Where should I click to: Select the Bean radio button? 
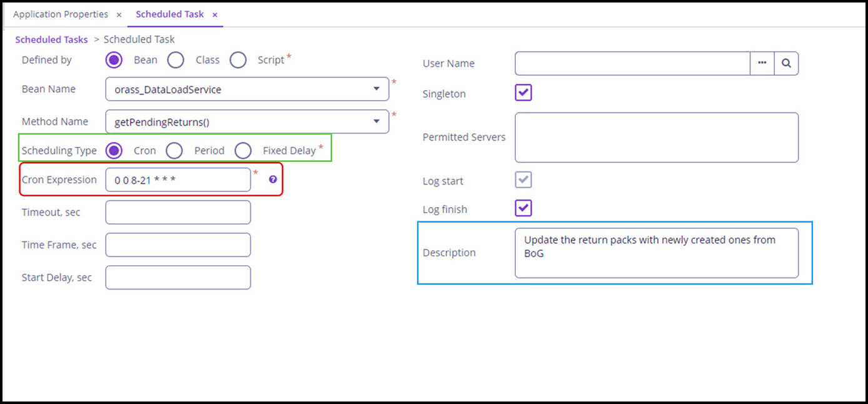[x=113, y=59]
